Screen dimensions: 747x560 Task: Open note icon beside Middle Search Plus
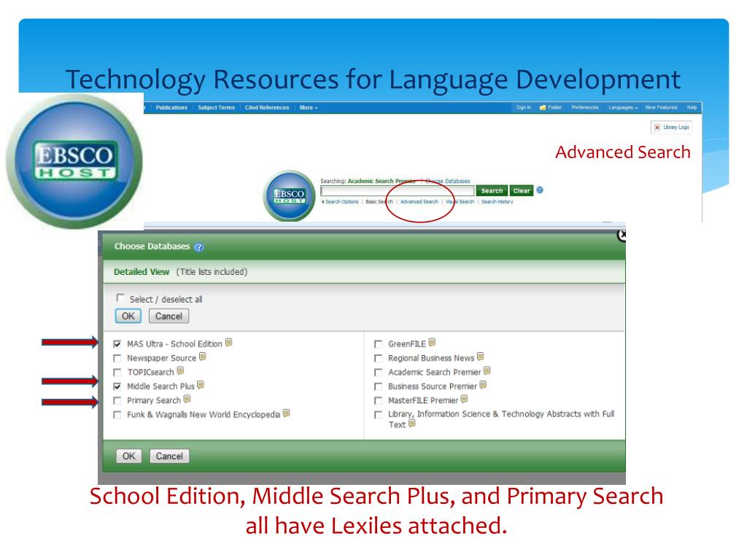[x=201, y=385]
